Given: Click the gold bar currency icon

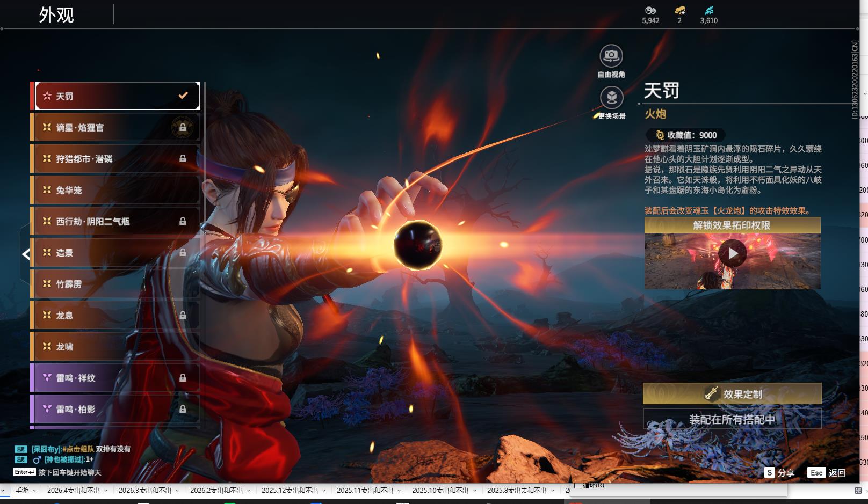Looking at the screenshot, I should (679, 10).
